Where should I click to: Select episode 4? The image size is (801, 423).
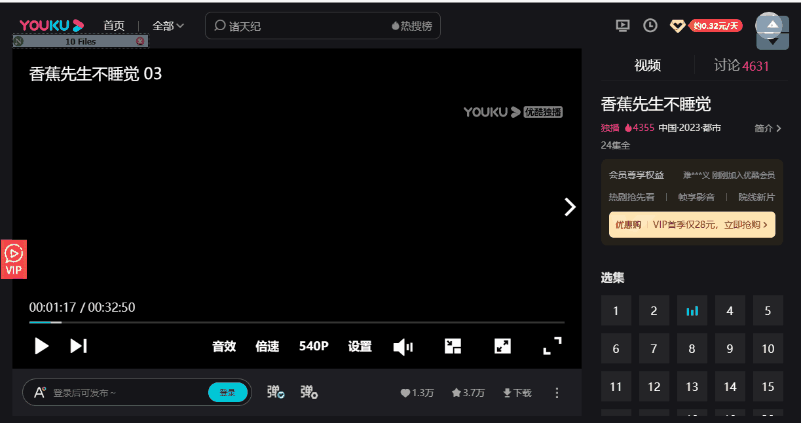pos(729,311)
